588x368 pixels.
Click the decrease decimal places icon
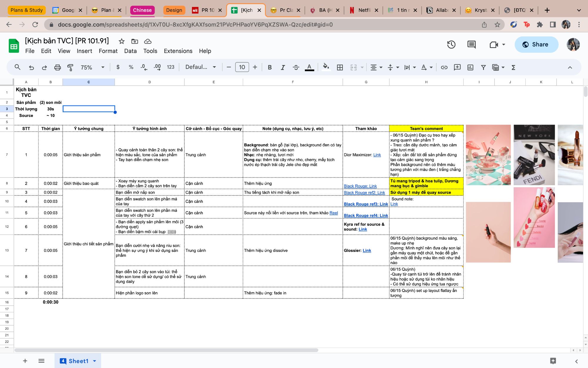[144, 67]
